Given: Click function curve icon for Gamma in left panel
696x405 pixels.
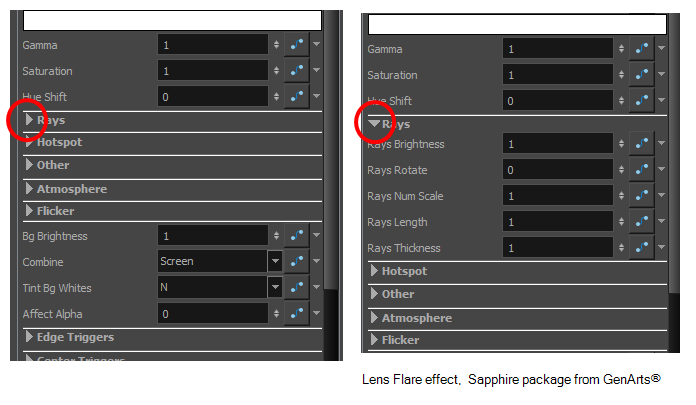Looking at the screenshot, I should [297, 44].
